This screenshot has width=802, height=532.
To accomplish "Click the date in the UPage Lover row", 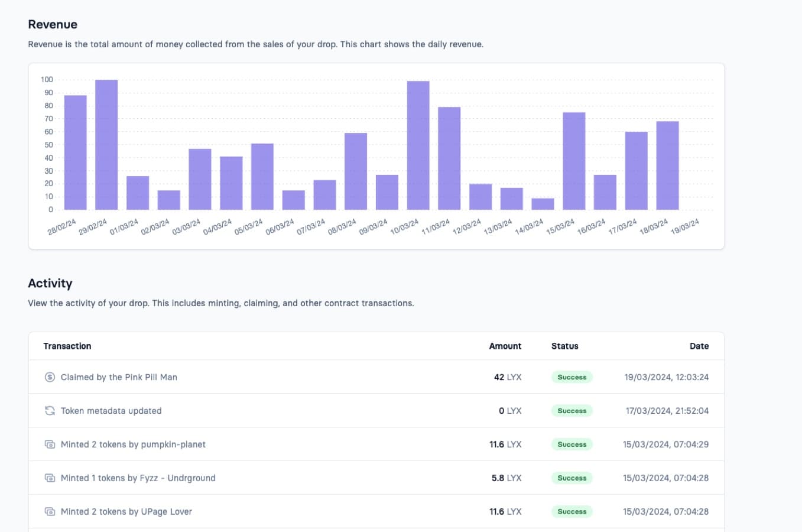I will click(x=666, y=512).
